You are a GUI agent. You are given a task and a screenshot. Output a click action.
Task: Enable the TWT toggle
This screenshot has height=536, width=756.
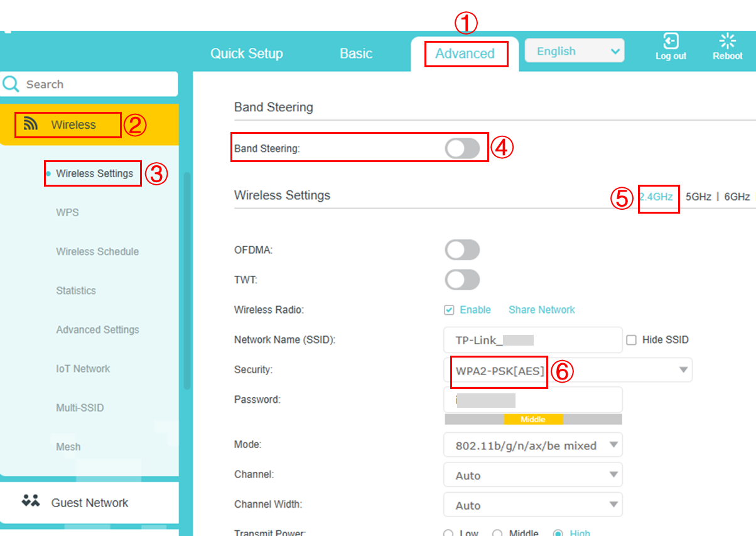coord(462,280)
